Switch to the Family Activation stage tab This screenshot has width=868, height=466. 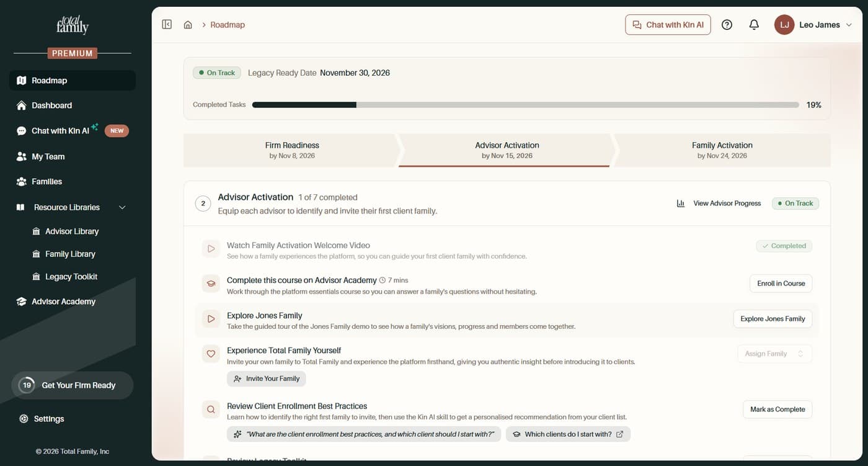[722, 150]
